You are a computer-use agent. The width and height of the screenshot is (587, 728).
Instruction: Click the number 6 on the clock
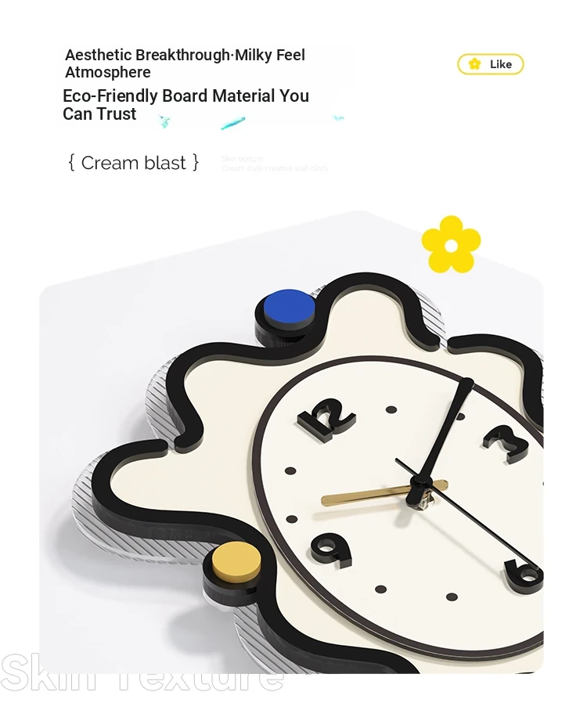tap(524, 575)
